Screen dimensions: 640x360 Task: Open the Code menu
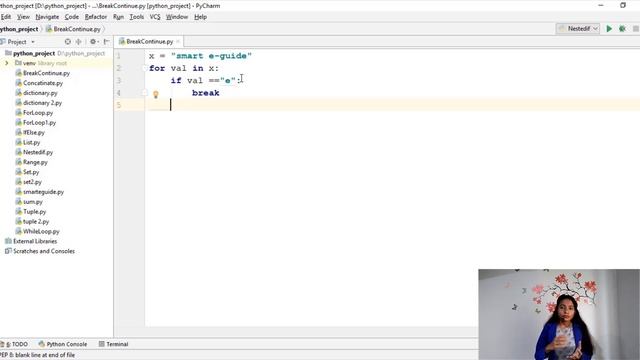pos(72,17)
